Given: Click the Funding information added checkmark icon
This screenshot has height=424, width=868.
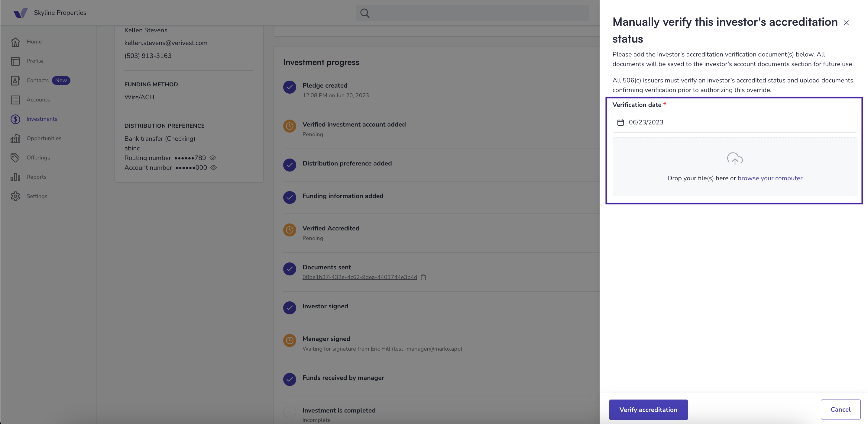Looking at the screenshot, I should click(290, 197).
